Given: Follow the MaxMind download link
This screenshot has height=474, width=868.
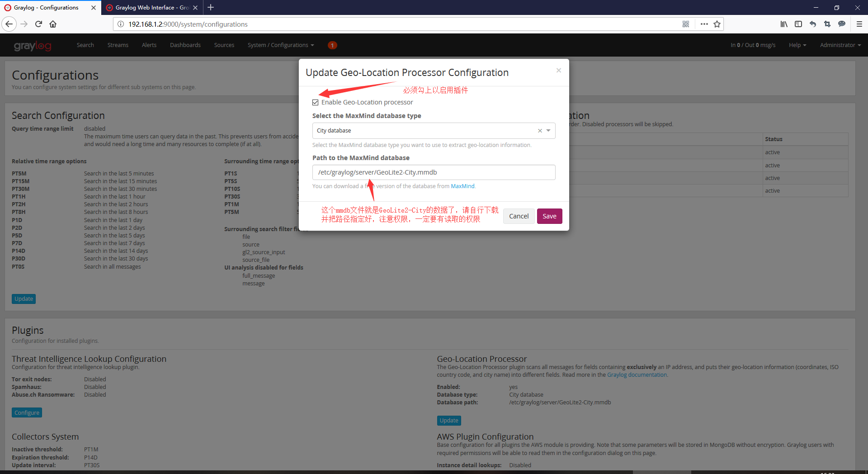Looking at the screenshot, I should pyautogui.click(x=462, y=186).
